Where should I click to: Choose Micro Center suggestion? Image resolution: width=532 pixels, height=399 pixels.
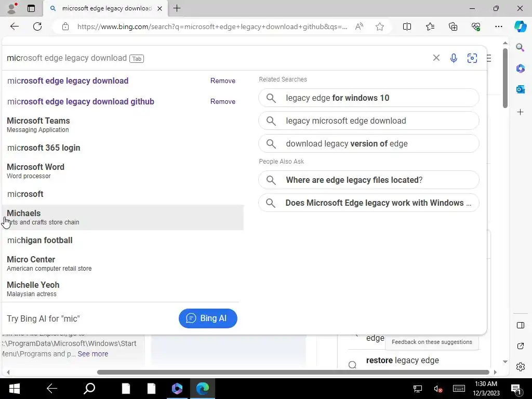click(x=123, y=263)
